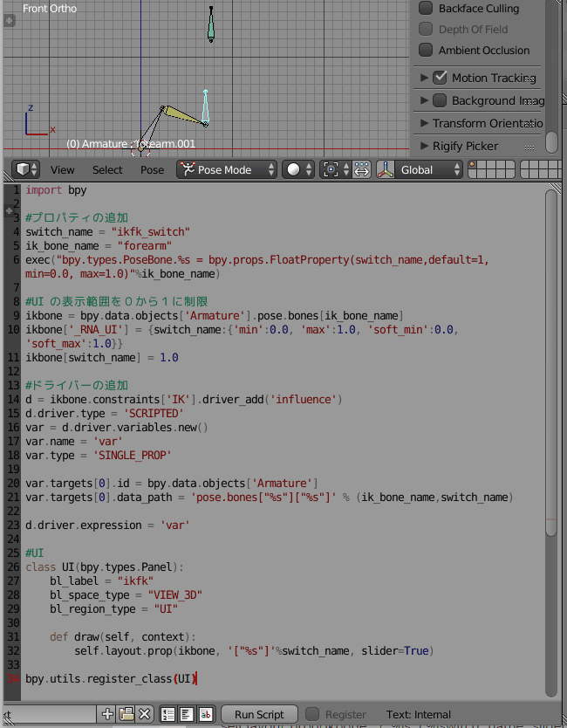Enable Background Images checkbox
This screenshot has height=728, width=567.
[x=440, y=100]
